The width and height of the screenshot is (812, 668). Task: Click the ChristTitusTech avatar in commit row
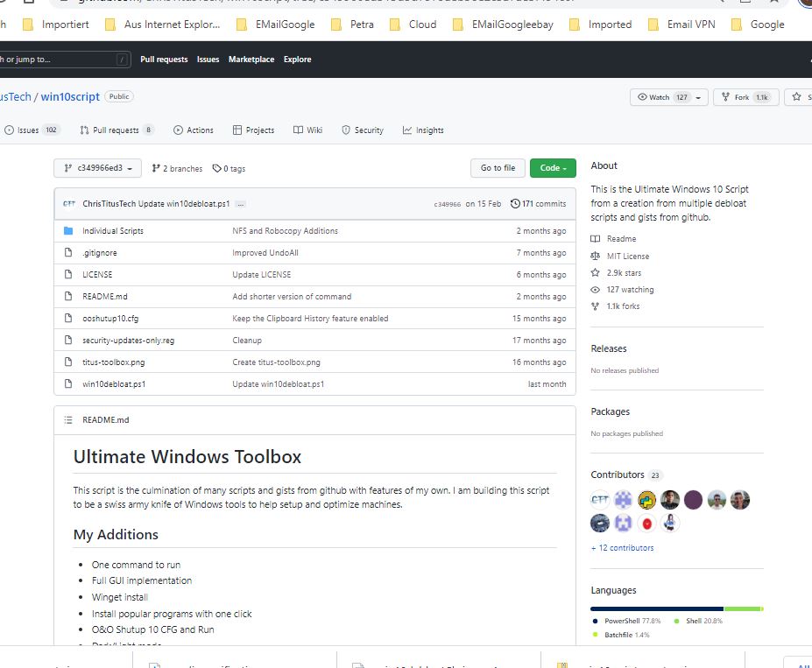tap(69, 204)
